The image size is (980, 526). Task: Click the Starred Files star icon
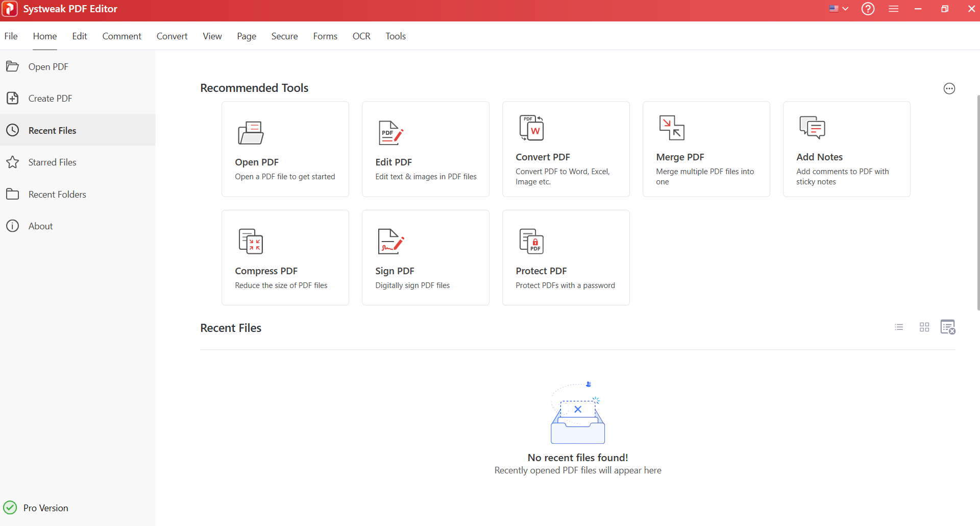(12, 162)
